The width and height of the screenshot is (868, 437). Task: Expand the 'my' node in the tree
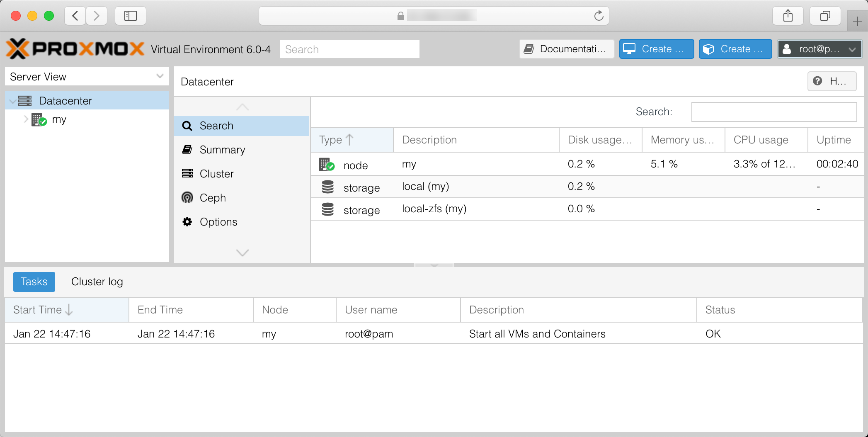pyautogui.click(x=26, y=119)
